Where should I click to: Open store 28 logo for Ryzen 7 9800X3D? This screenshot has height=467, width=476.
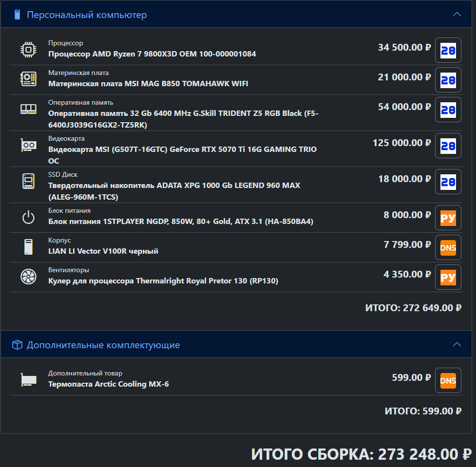448,50
